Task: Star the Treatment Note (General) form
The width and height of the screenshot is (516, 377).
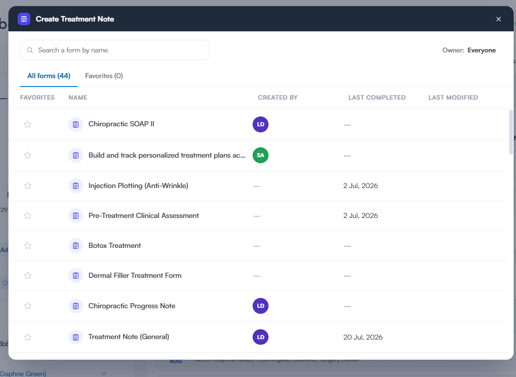Action: coord(28,337)
